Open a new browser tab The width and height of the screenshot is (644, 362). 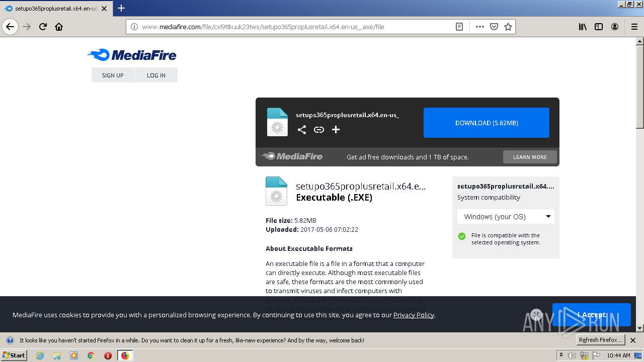pyautogui.click(x=121, y=8)
